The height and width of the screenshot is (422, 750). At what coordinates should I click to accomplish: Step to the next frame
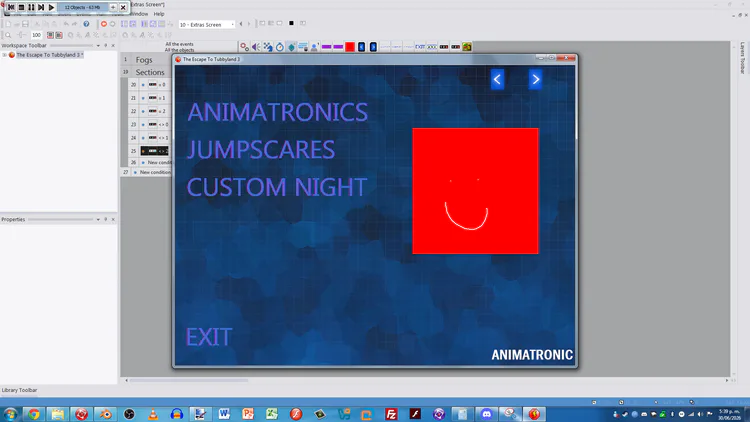pos(41,7)
